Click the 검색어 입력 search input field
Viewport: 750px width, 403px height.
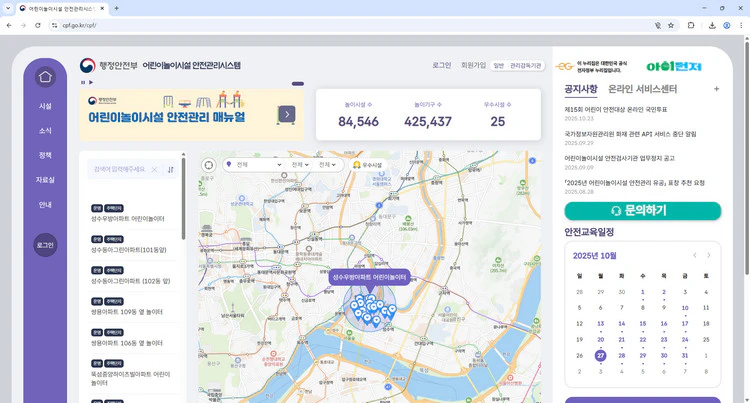point(118,169)
